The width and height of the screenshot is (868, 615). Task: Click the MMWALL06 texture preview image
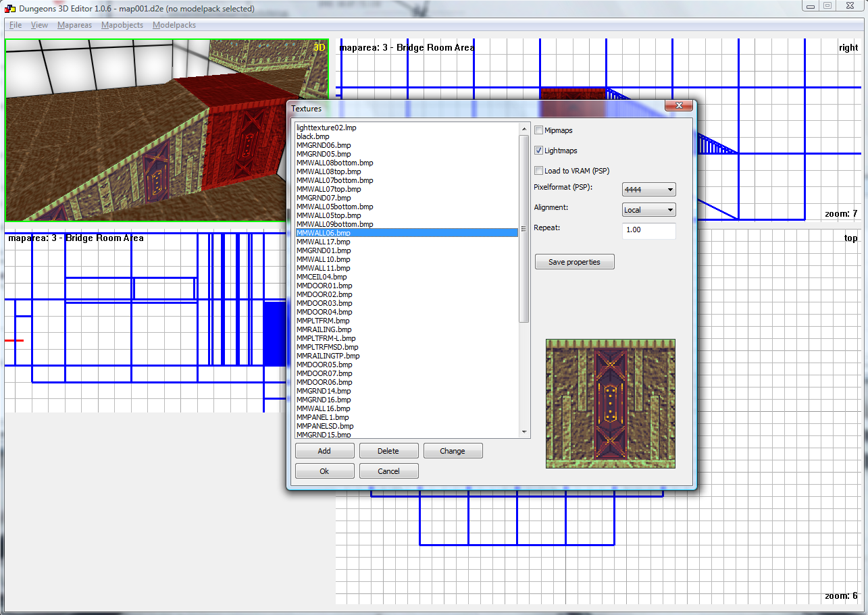point(610,404)
